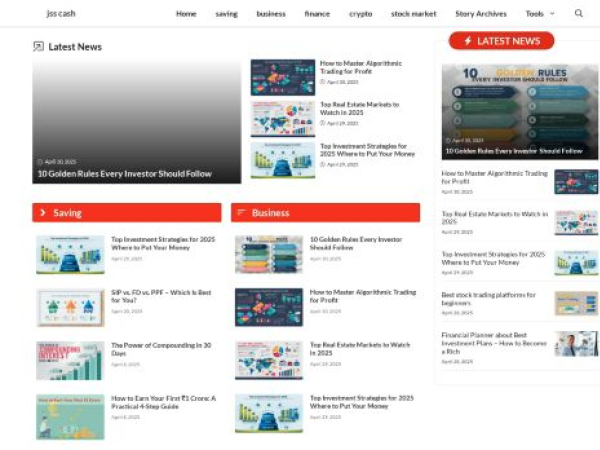Screen dimensions: 600x450
Task: Click the lightning bolt icon in Latest News badge
Action: click(x=467, y=41)
